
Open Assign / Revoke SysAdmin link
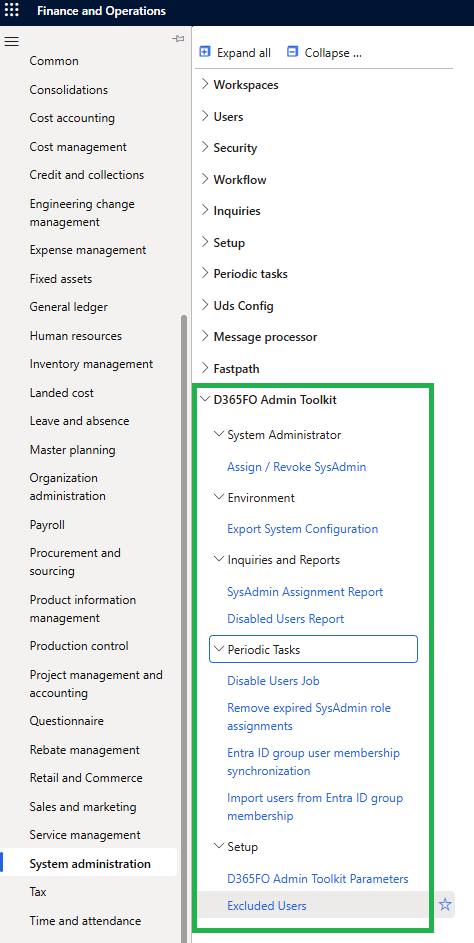(x=297, y=467)
